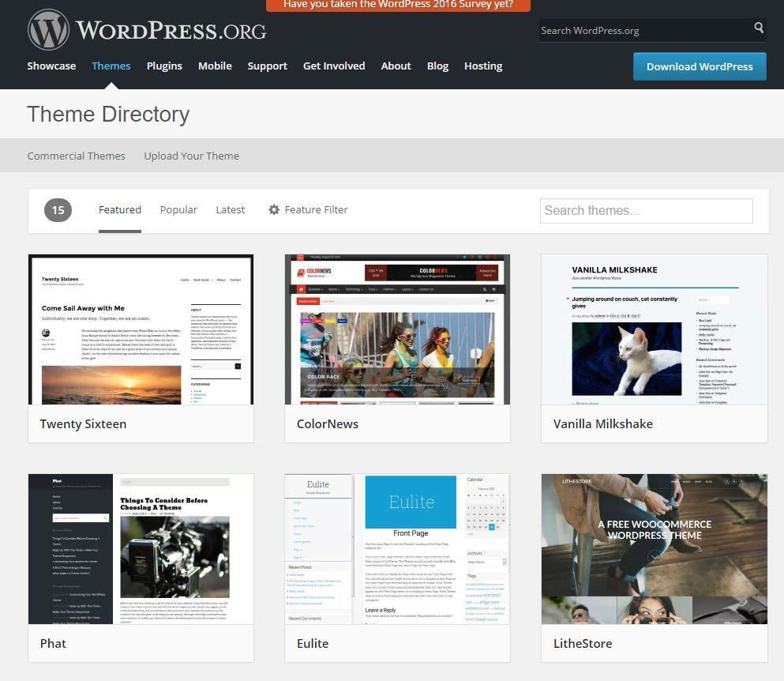Switch to the Latest themes tab

point(230,209)
